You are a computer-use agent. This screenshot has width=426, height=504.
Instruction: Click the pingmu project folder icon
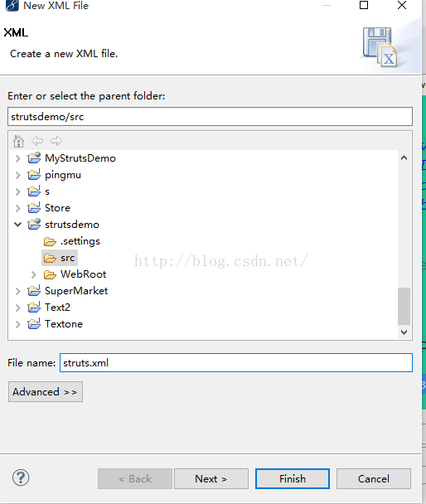tap(34, 175)
